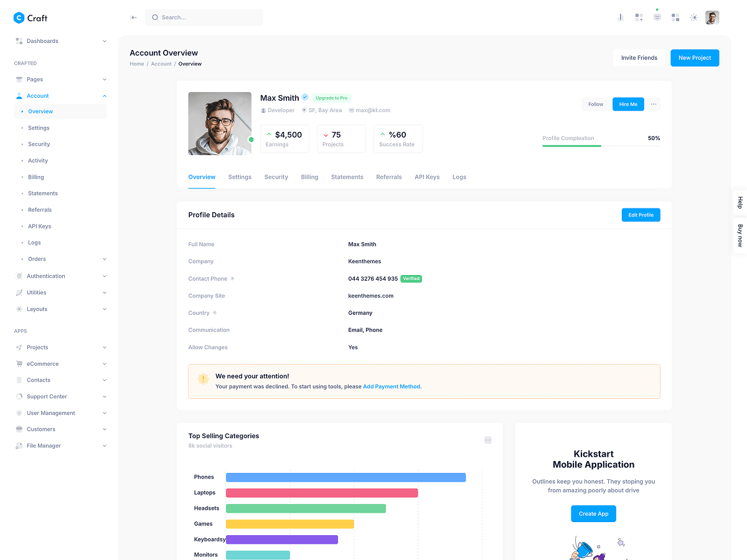
Task: Follow the Add Payment Method link
Action: tap(391, 386)
